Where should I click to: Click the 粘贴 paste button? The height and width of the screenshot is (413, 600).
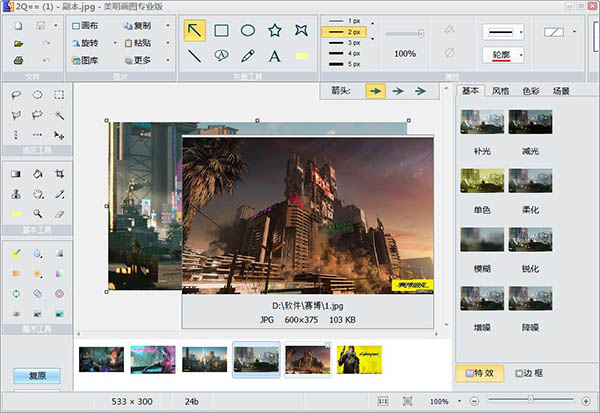[138, 43]
